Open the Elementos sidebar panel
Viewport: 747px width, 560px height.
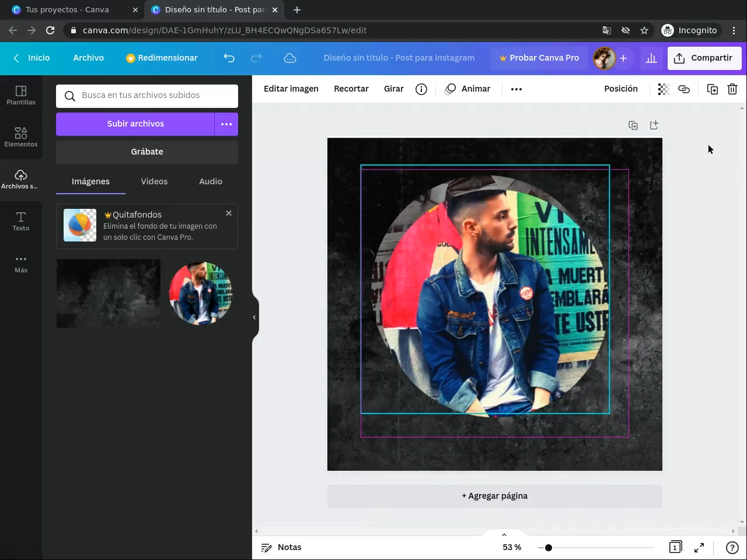[21, 137]
